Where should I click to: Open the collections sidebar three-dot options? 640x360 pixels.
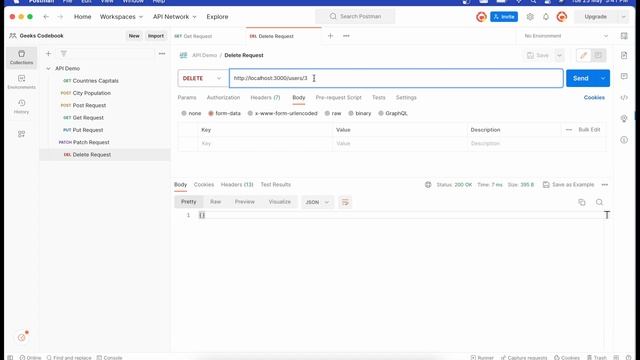(162, 53)
